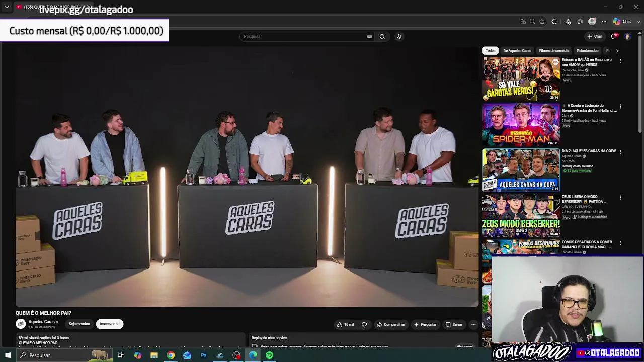Like the video with 10 mil likes
The width and height of the screenshot is (644, 362).
tap(346, 325)
